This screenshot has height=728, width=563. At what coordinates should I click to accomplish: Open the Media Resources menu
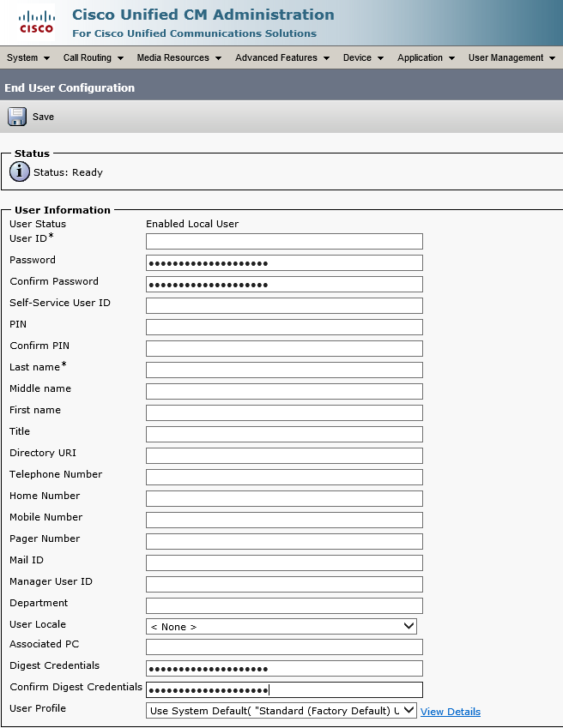click(x=179, y=58)
